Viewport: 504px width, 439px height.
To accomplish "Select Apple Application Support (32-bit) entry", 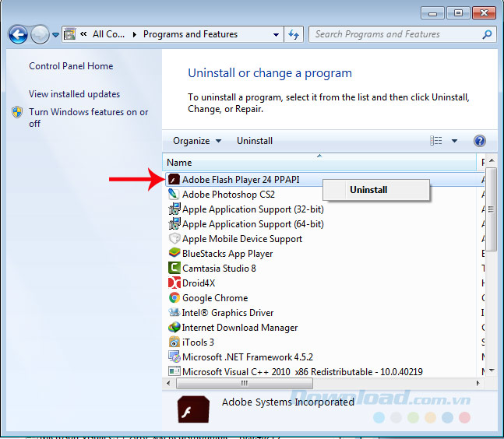I will (253, 209).
